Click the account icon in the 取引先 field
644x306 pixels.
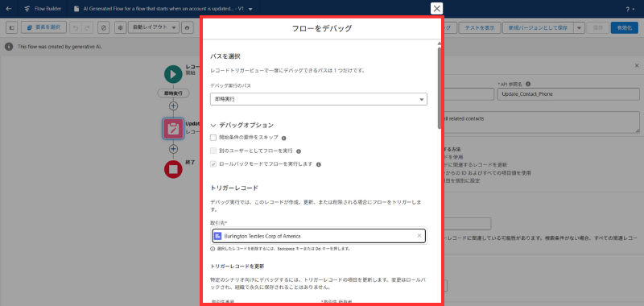coord(217,236)
